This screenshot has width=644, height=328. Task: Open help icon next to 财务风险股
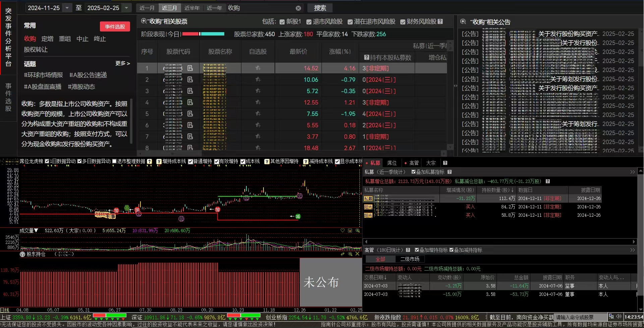point(440,21)
